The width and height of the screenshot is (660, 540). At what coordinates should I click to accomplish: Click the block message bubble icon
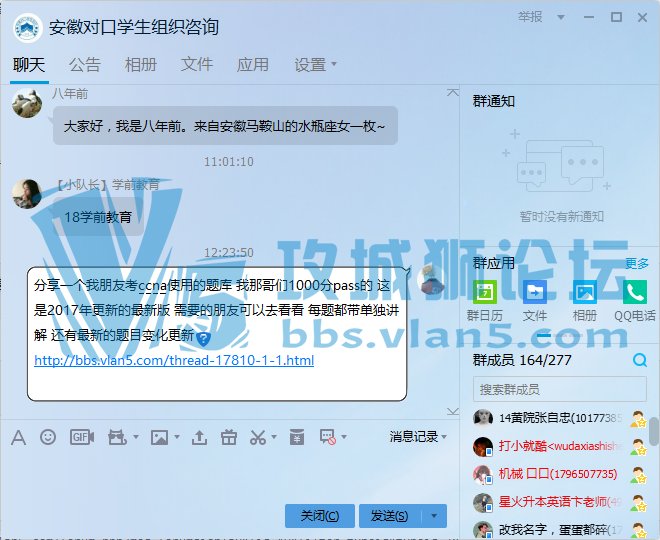point(327,437)
